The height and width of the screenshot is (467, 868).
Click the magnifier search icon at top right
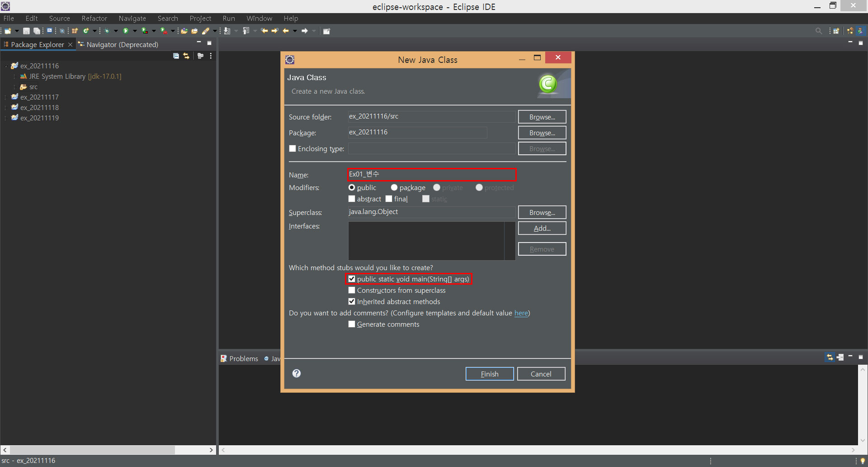coord(819,31)
